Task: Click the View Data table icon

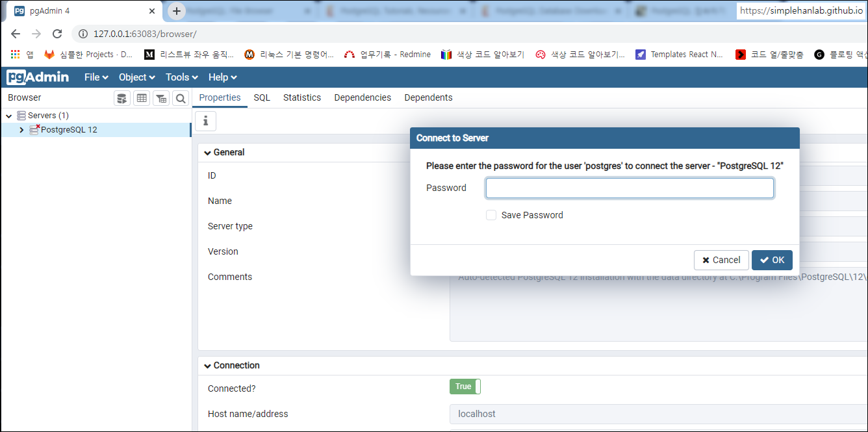Action: (x=142, y=98)
